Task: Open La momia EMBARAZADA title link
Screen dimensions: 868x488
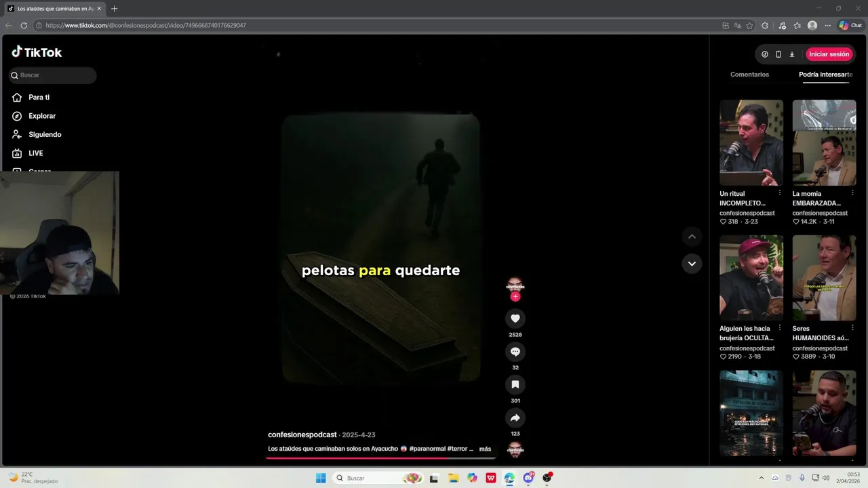Action: tap(816, 198)
